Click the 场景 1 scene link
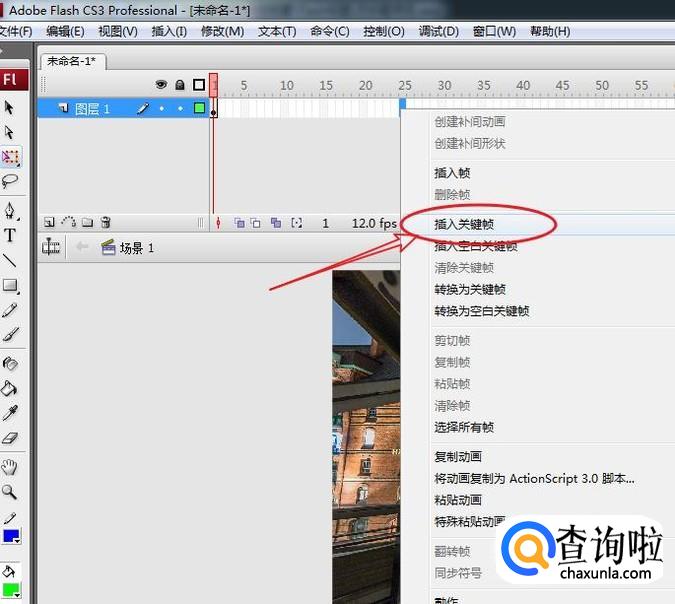Image resolution: width=675 pixels, height=604 pixels. (x=136, y=248)
